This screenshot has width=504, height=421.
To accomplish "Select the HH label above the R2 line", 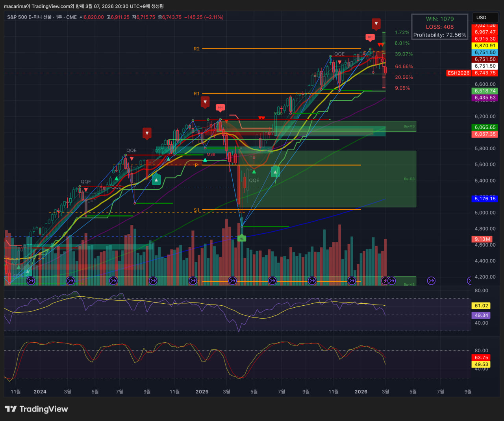I will (x=370, y=37).
